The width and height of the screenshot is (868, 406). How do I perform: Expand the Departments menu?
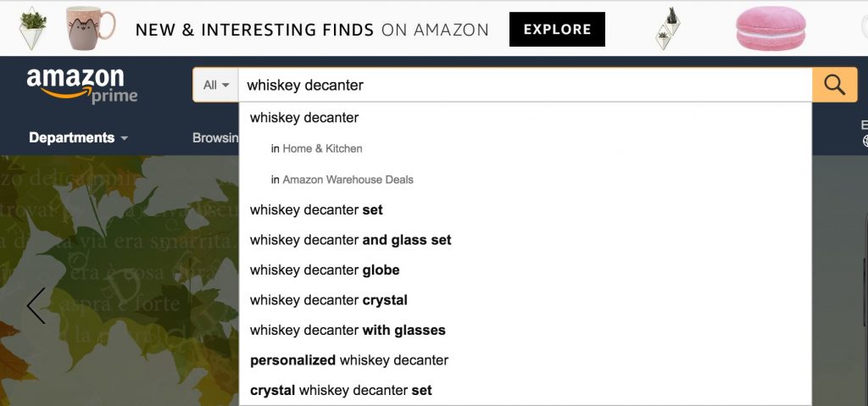(78, 137)
